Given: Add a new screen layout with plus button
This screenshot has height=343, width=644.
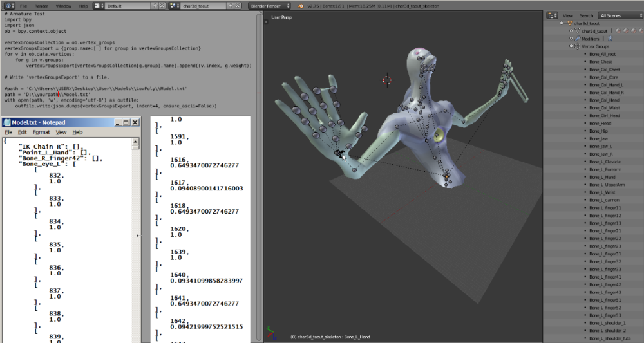Looking at the screenshot, I should [x=154, y=5].
